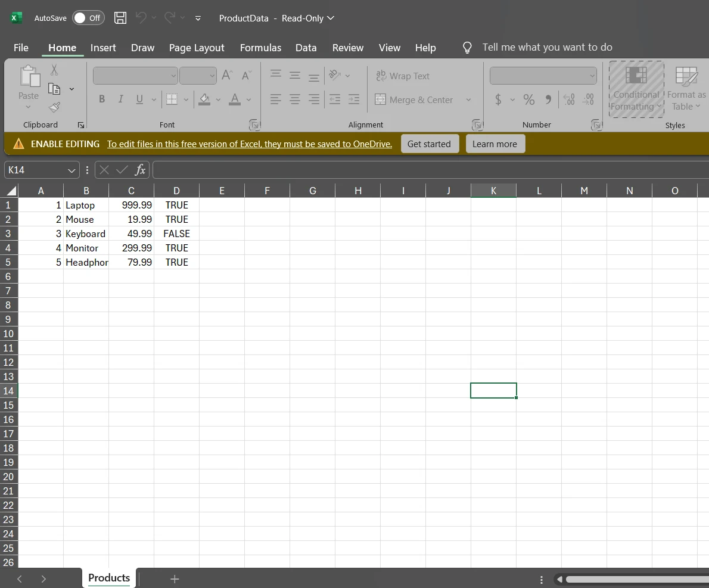This screenshot has width=709, height=588.
Task: Open the Formulas ribbon tab
Action: click(x=260, y=48)
